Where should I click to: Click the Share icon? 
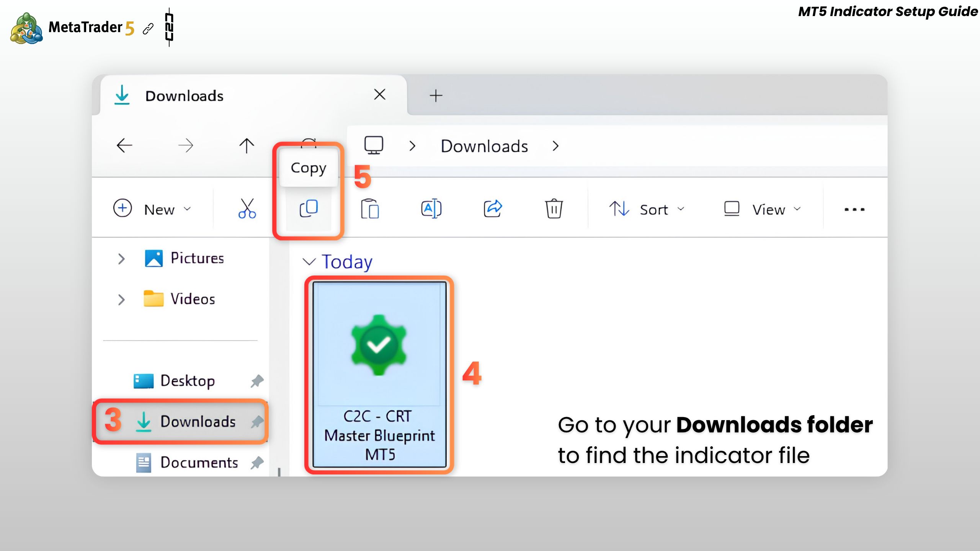click(x=493, y=209)
